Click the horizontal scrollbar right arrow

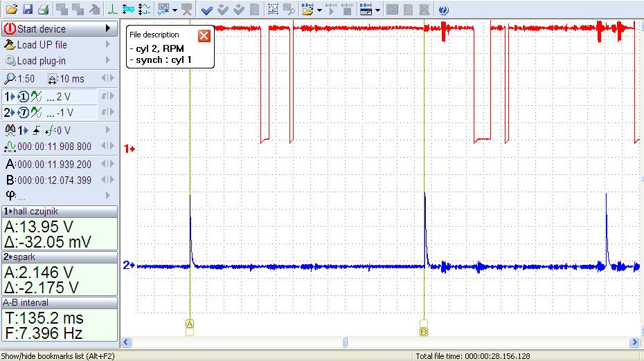[634, 342]
